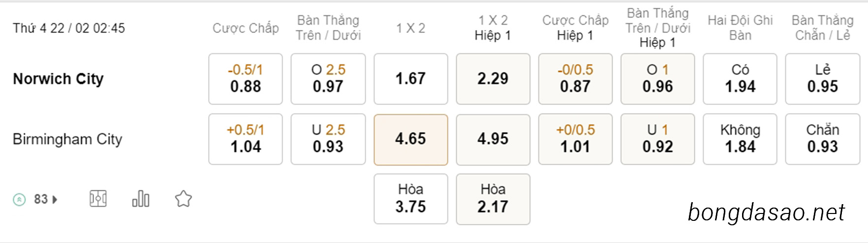Expand the 83 more markets arrow
The width and height of the screenshot is (868, 243).
pyautogui.click(x=55, y=199)
